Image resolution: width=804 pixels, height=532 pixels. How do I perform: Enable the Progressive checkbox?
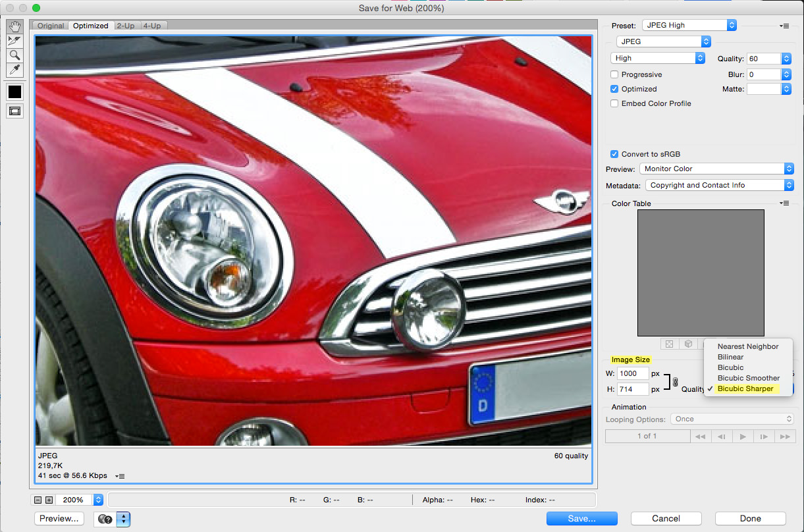pyautogui.click(x=614, y=74)
